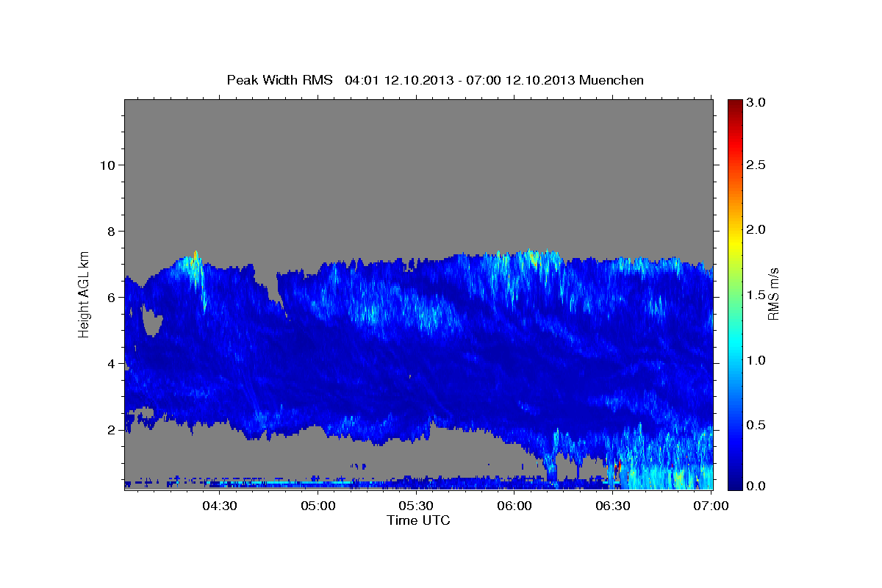Click the '1.5' colorbar value label
This screenshot has width=882, height=588.
click(x=756, y=295)
